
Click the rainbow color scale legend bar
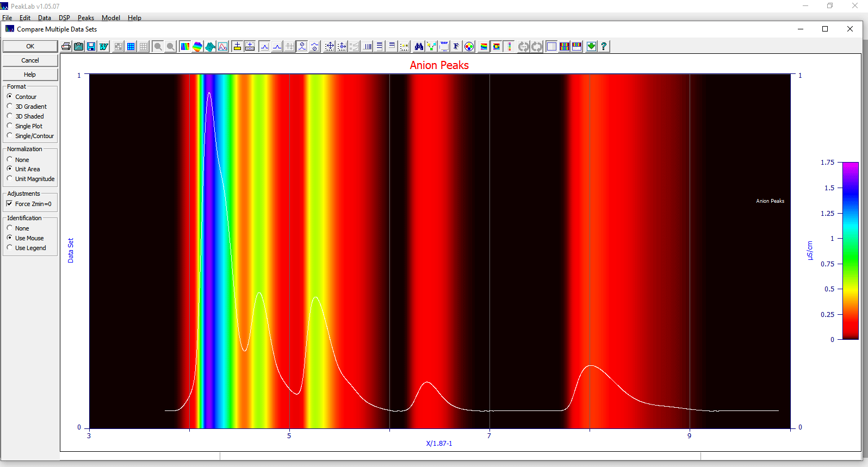coord(851,251)
